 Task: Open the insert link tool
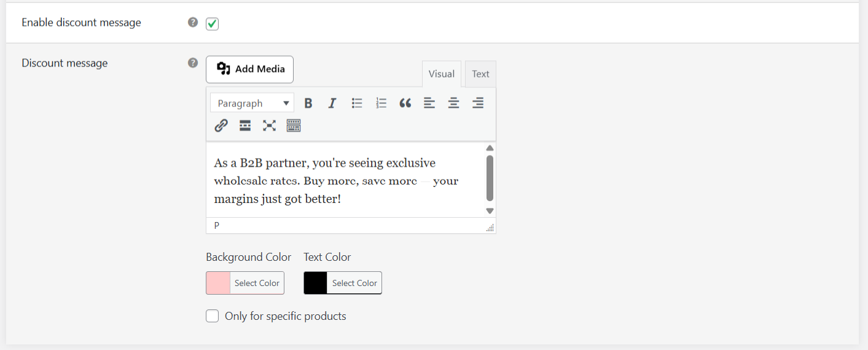pyautogui.click(x=221, y=126)
